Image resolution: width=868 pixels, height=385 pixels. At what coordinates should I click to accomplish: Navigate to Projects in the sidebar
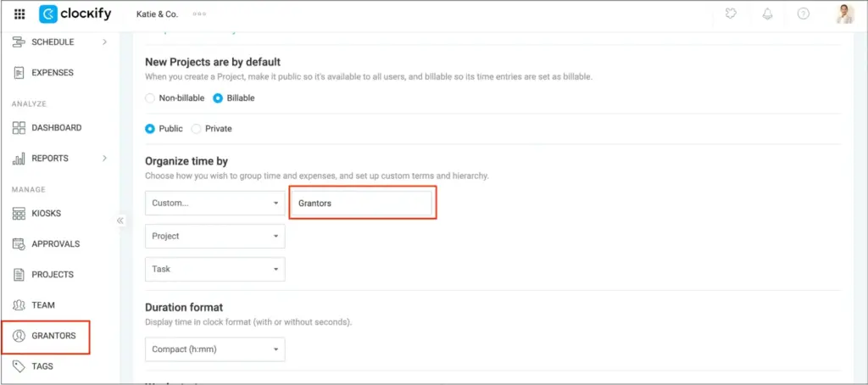(52, 275)
